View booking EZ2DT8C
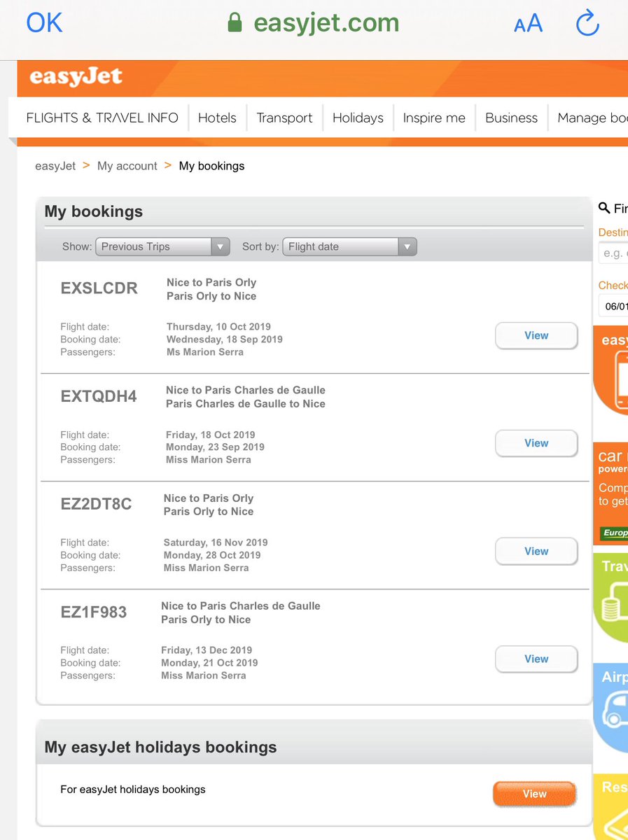628x840 pixels. (x=536, y=551)
